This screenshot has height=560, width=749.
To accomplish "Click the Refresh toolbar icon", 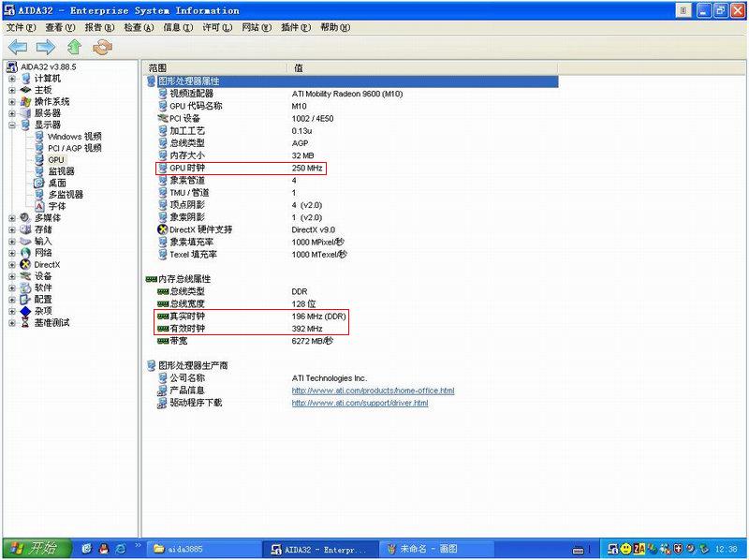I will pyautogui.click(x=102, y=47).
